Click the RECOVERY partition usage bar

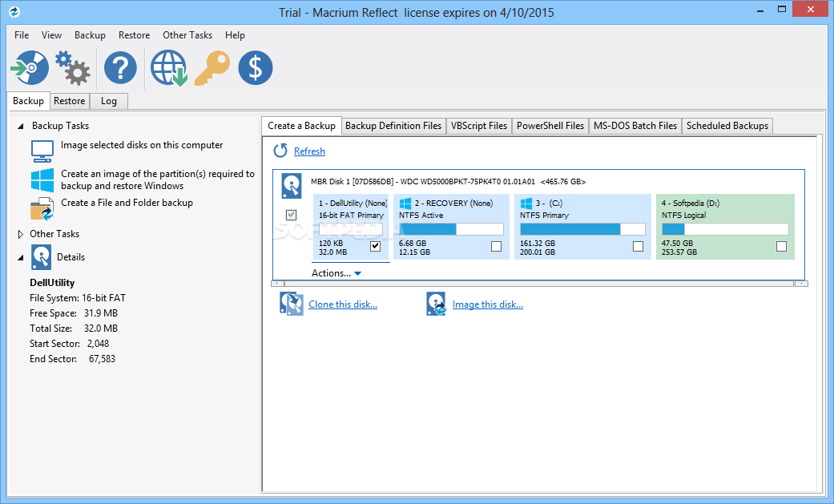point(451,229)
